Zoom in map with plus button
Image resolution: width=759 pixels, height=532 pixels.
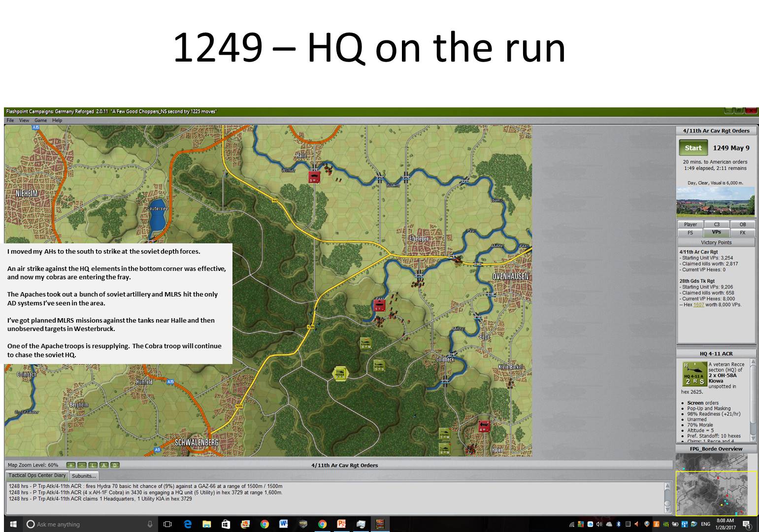click(71, 465)
